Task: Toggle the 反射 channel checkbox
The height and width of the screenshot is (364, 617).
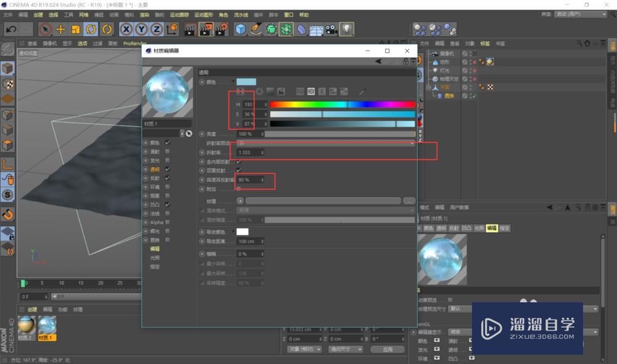Action: tap(168, 178)
